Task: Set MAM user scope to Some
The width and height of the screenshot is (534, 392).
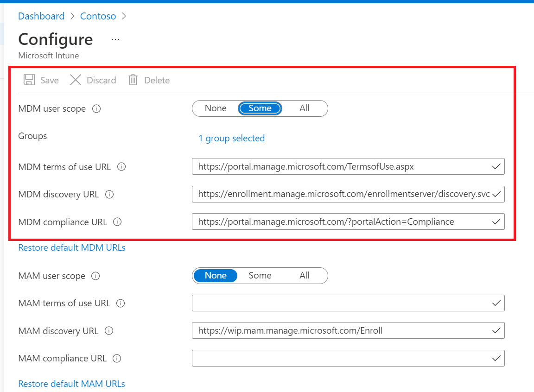Action: point(260,275)
